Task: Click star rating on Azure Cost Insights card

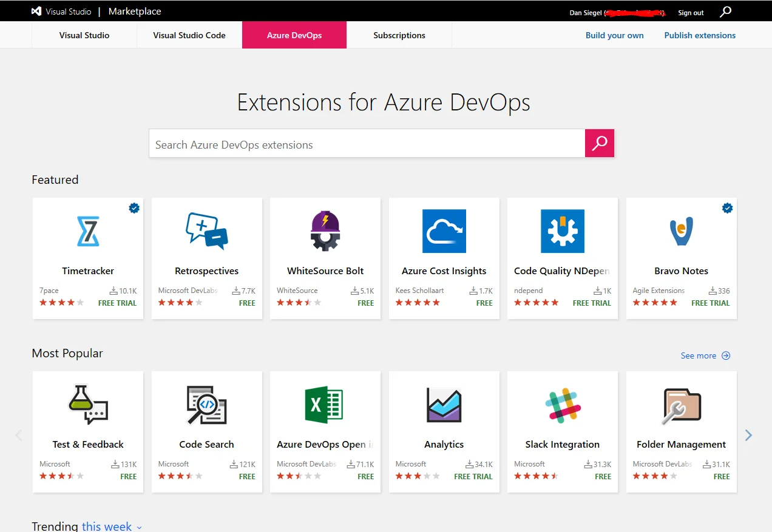Action: (x=418, y=303)
